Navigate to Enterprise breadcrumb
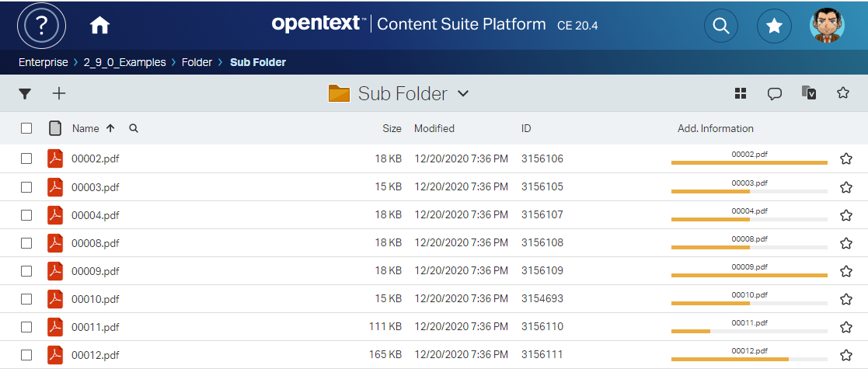The height and width of the screenshot is (369, 868). click(x=44, y=62)
